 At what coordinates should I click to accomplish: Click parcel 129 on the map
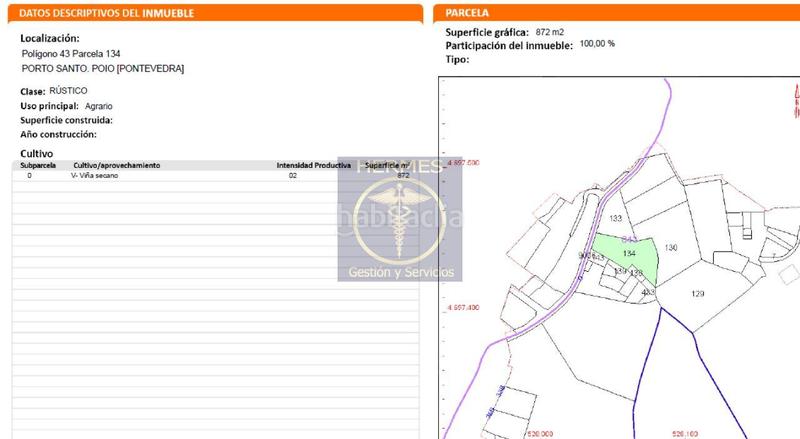[x=698, y=293]
